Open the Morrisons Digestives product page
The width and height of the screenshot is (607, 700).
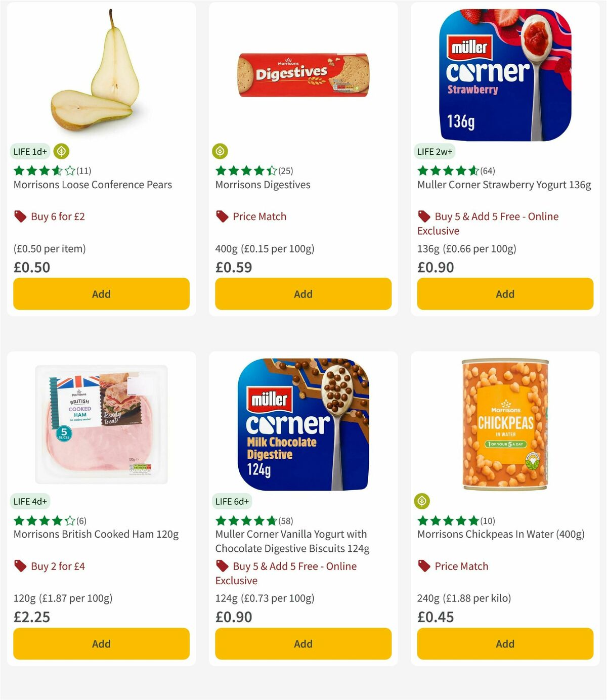[262, 185]
